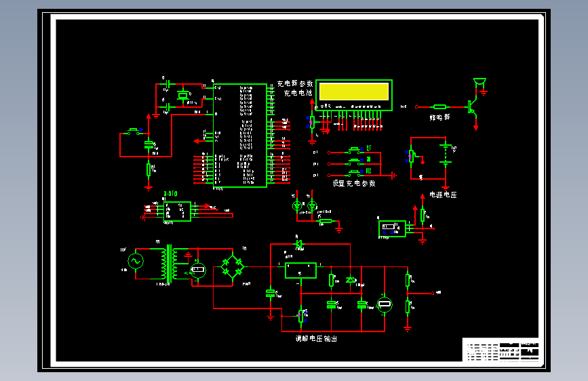Image resolution: width=588 pixels, height=381 pixels.
Task: Select the middle push-button above 设置充电参数
Action: [355, 161]
